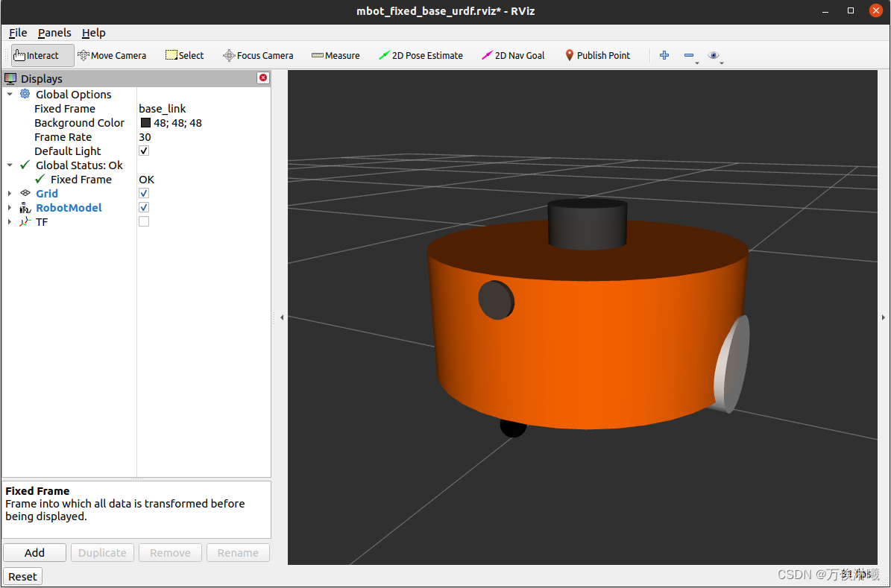Click the Displays panel title bar

tap(136, 78)
